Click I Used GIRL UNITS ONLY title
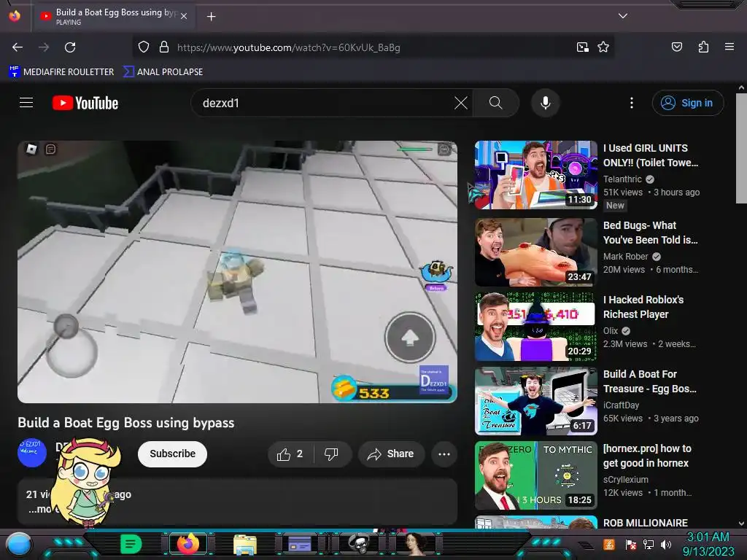This screenshot has width=747, height=560. (650, 155)
